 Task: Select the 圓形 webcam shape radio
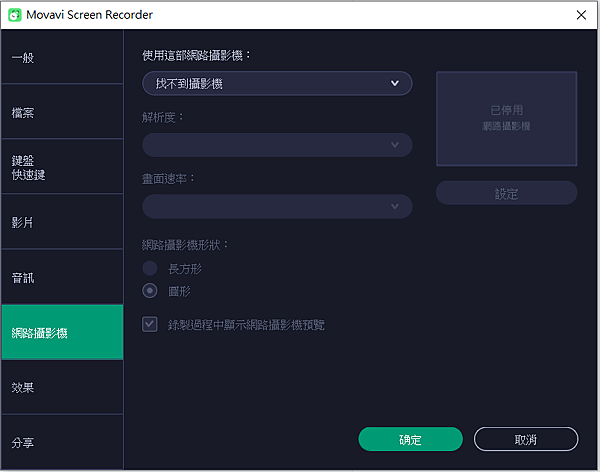click(150, 291)
